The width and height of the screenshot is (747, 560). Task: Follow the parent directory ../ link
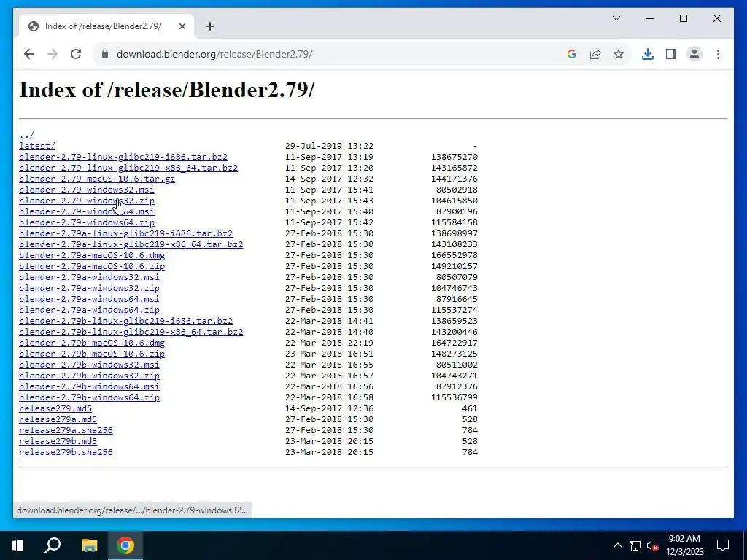(27, 135)
